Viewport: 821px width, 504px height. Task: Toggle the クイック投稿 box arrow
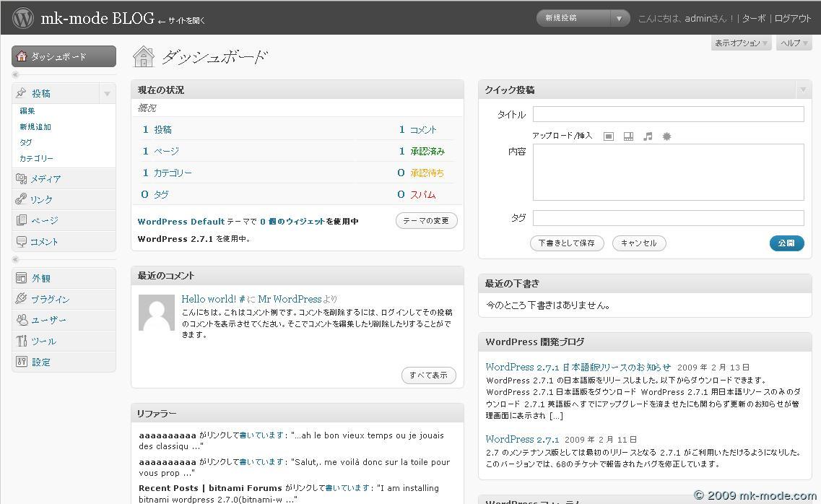click(803, 90)
